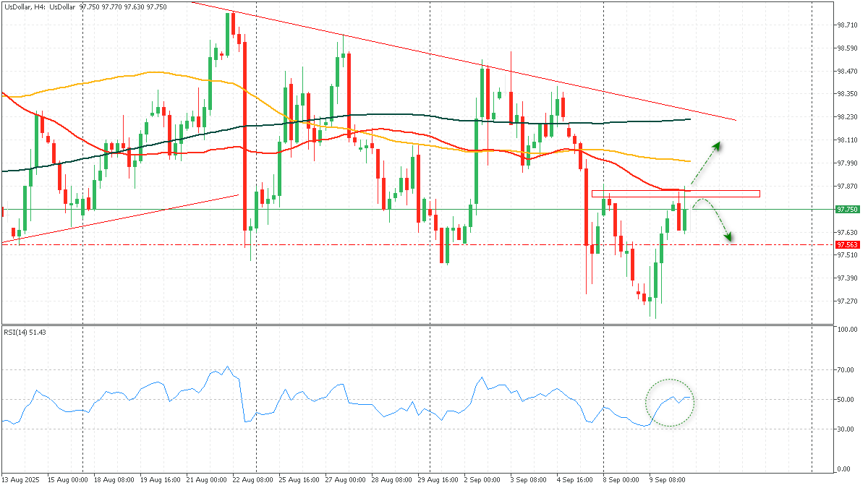Click the RSI 70.00 scale label

coord(846,370)
